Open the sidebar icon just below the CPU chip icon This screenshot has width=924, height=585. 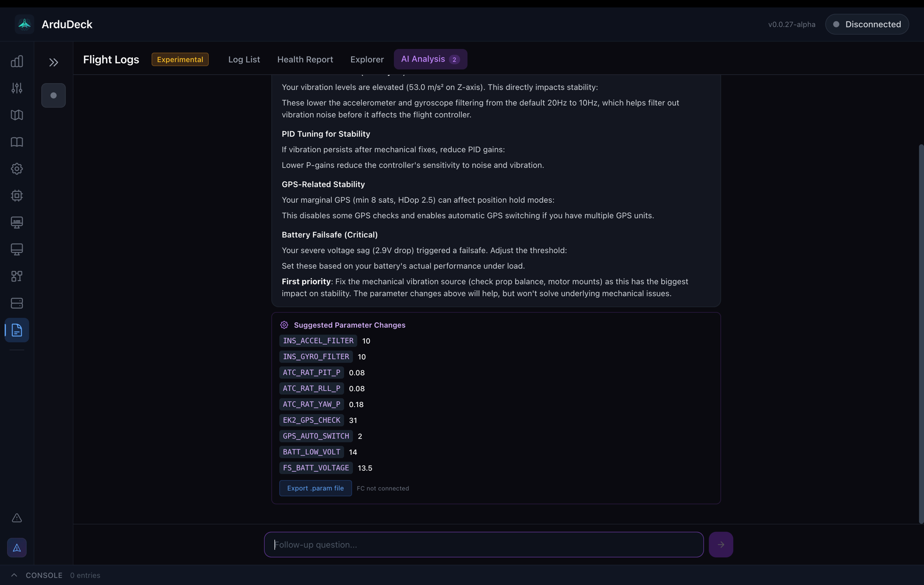(17, 222)
